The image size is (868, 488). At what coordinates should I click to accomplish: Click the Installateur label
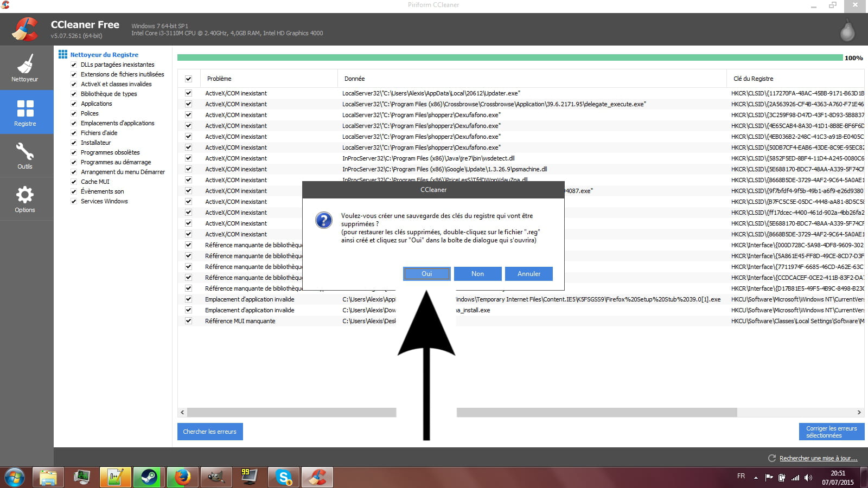tap(96, 143)
